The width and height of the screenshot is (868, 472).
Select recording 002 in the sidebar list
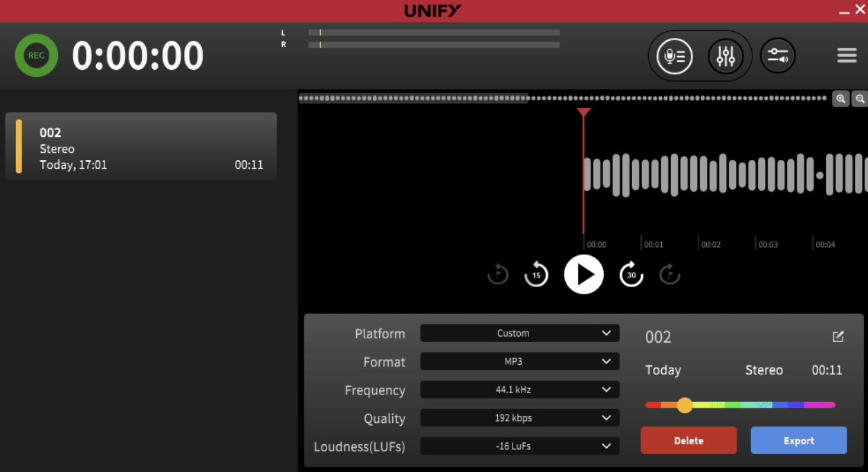141,146
